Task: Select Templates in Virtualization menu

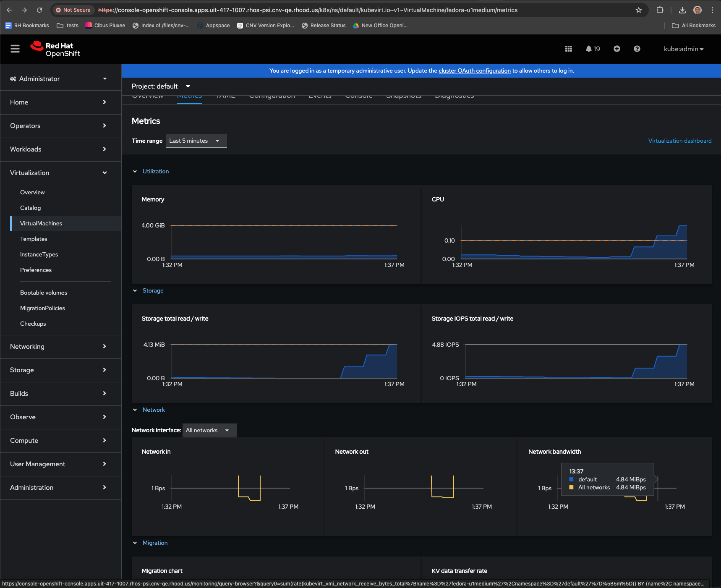Action: pyautogui.click(x=34, y=239)
